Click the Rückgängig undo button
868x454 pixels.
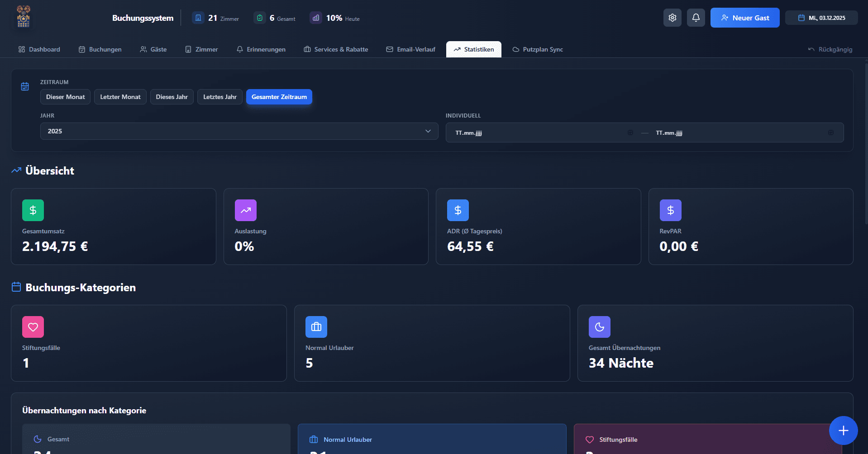[830, 49]
